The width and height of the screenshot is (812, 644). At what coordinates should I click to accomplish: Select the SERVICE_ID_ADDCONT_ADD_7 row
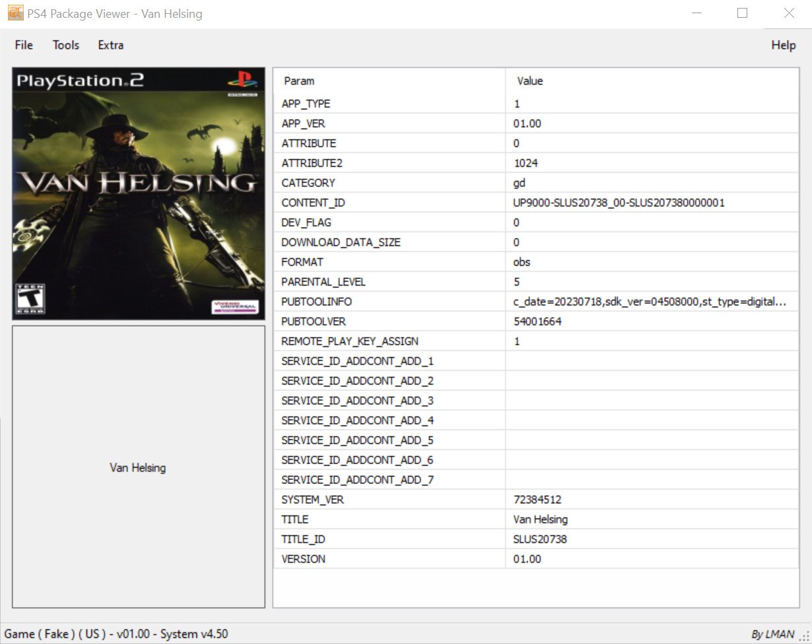[x=536, y=480]
